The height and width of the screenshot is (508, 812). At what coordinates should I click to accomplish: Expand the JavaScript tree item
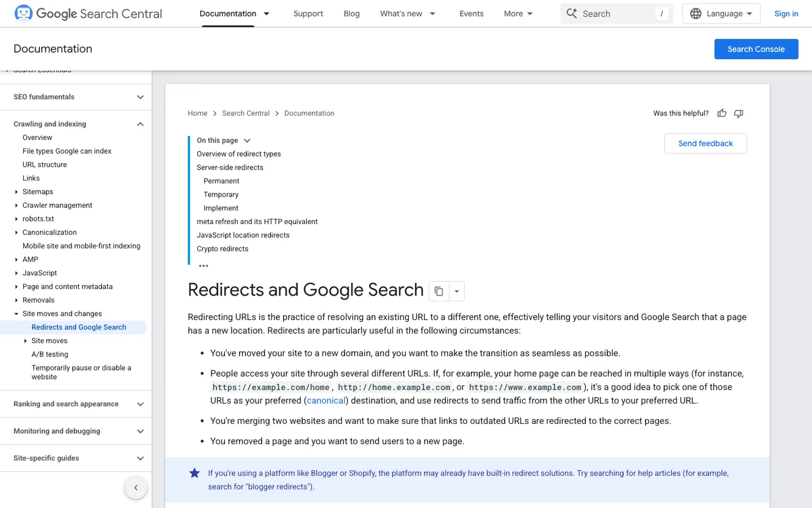[16, 273]
